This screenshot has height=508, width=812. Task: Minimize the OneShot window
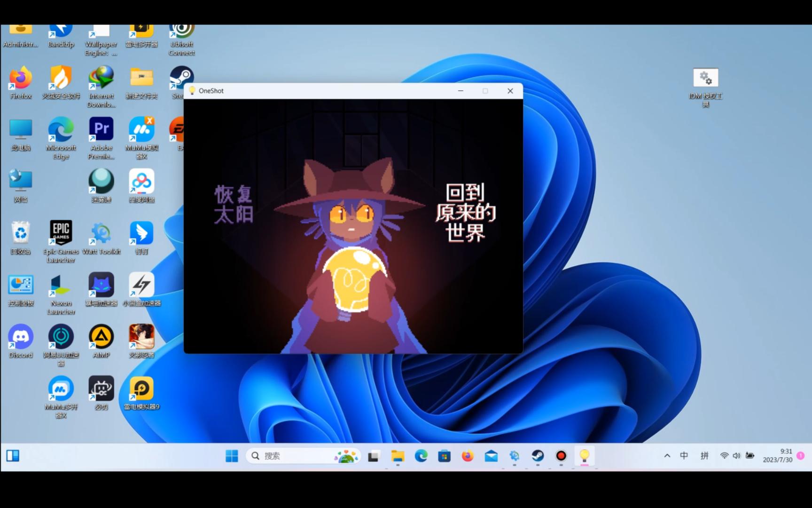tap(461, 91)
